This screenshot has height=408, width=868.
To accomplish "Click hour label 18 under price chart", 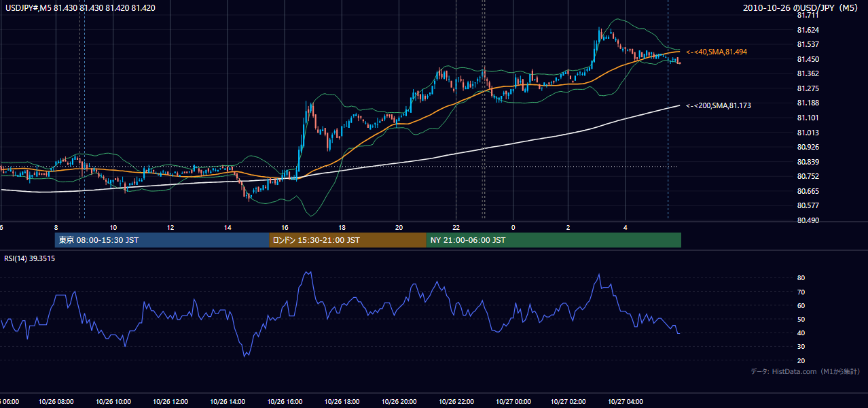I will (342, 227).
